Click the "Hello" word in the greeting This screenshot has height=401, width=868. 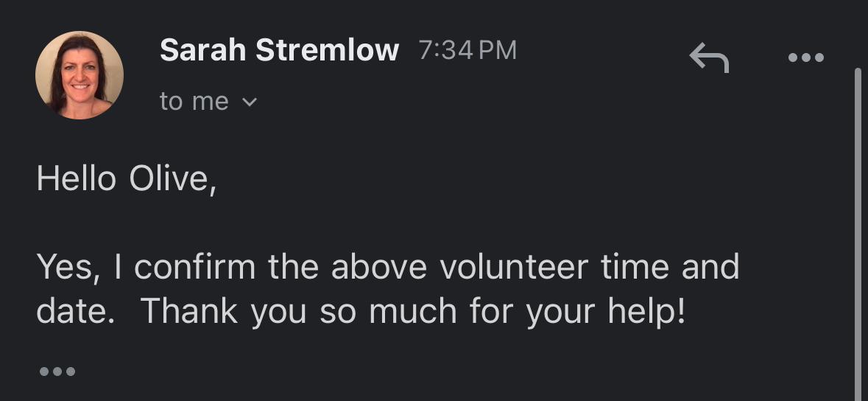point(76,178)
